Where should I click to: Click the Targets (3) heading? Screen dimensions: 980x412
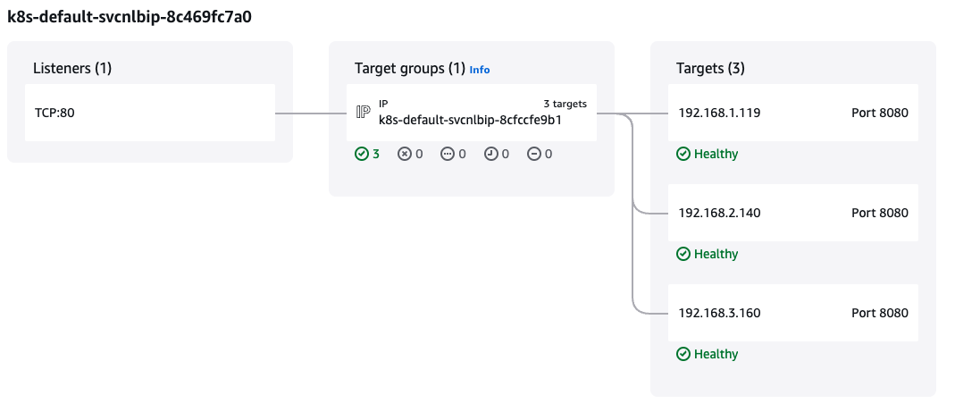coord(710,68)
